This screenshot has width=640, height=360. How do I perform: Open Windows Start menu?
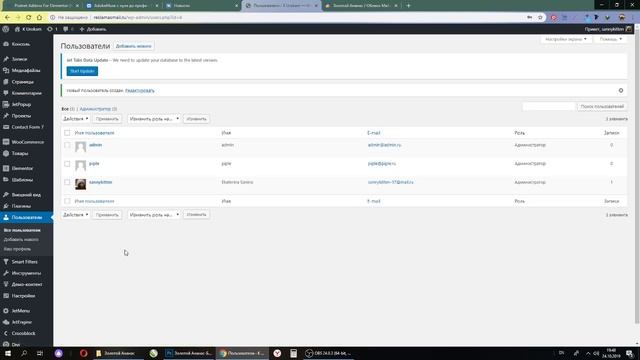coord(7,353)
